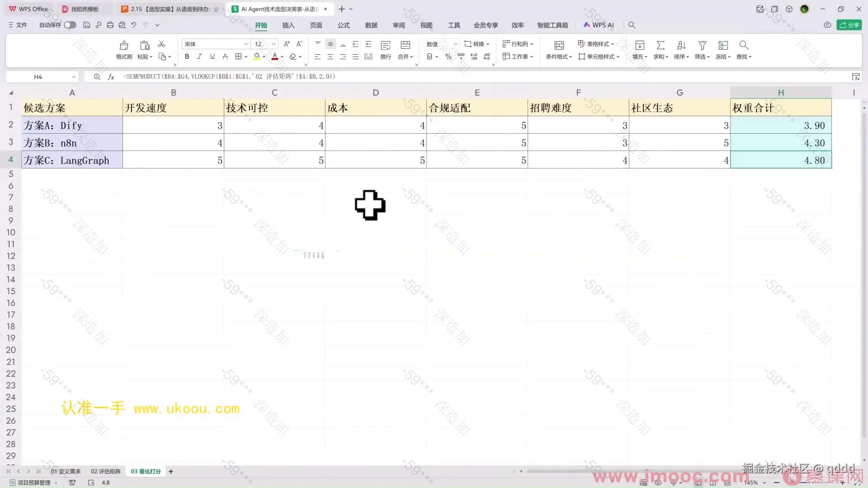The height and width of the screenshot is (488, 868).
Task: Select cell showing 方案C: LangGraph
Action: point(72,160)
